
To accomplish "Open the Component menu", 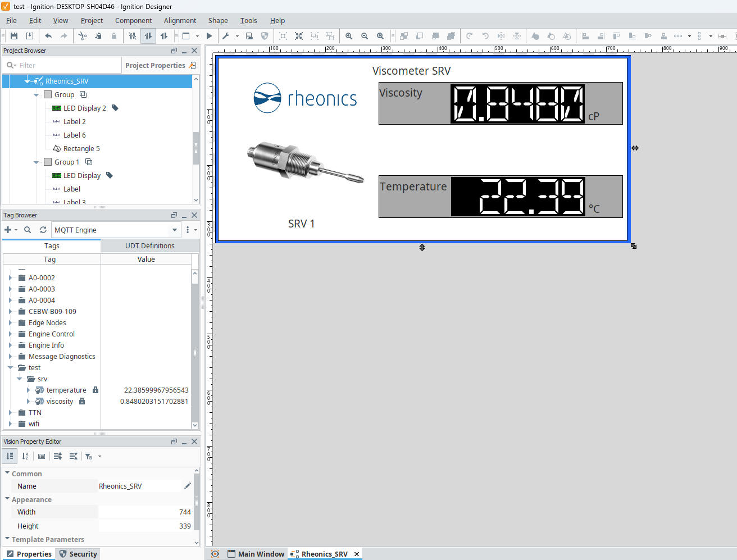I will coord(133,21).
